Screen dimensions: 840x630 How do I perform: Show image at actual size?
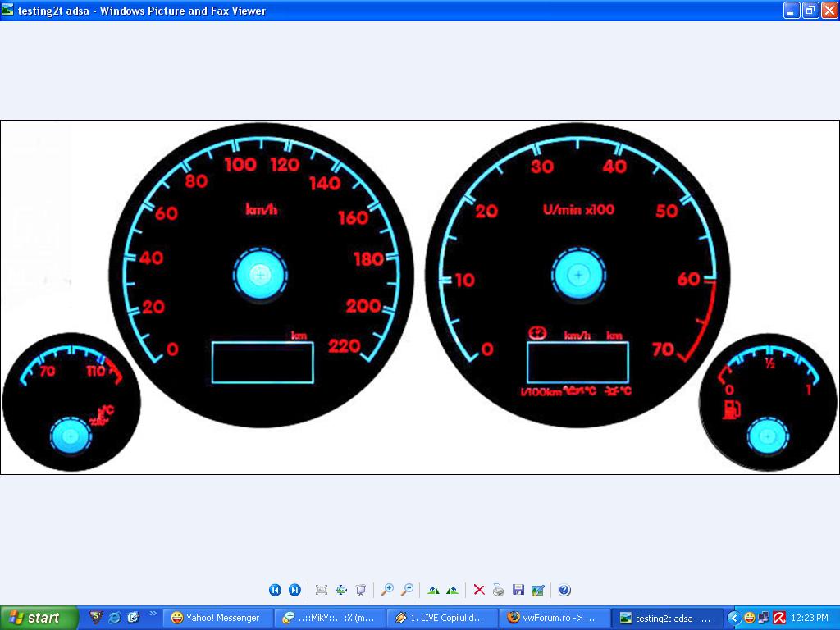tap(341, 590)
